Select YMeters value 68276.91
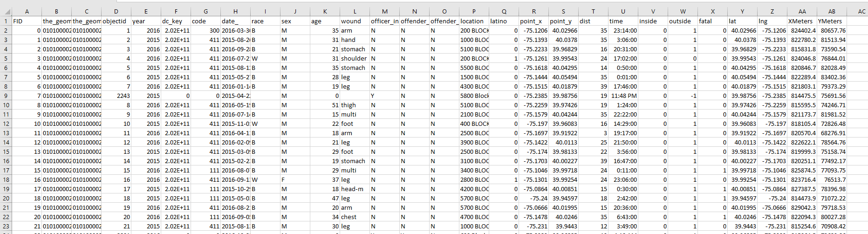 [x=832, y=133]
